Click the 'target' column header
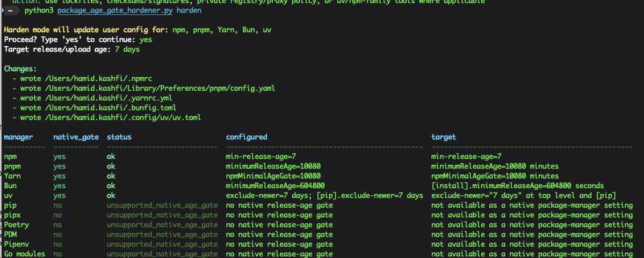The width and height of the screenshot is (644, 258). tap(444, 137)
